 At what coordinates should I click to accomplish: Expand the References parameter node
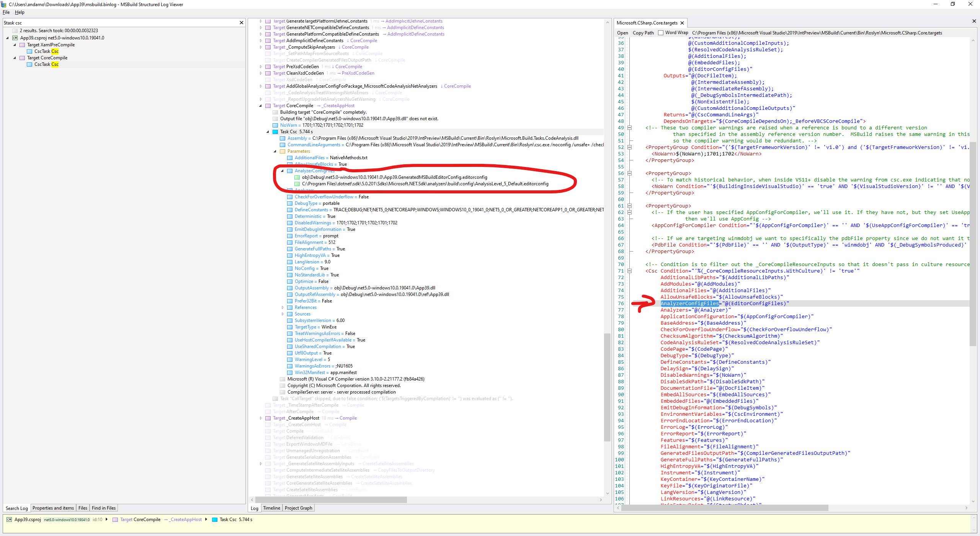[x=283, y=307]
